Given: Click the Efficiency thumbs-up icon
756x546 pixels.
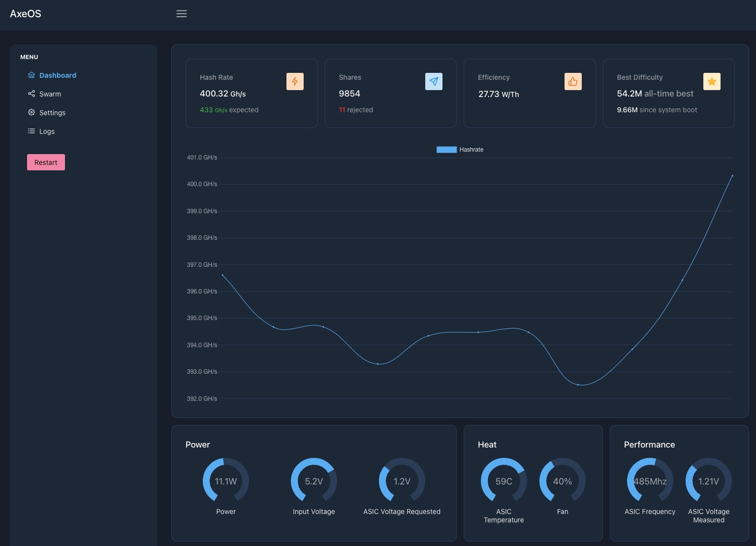Looking at the screenshot, I should pos(573,82).
